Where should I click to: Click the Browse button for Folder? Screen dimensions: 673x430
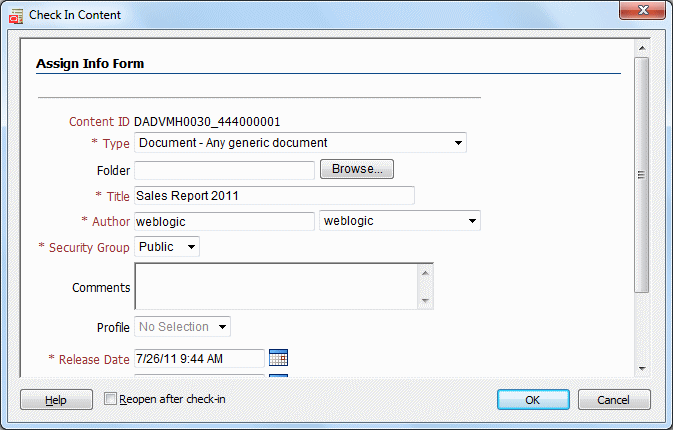[x=357, y=169]
